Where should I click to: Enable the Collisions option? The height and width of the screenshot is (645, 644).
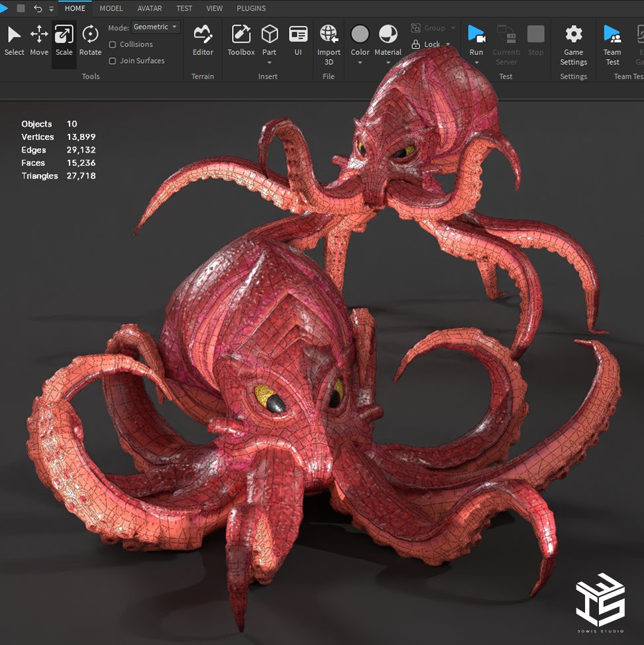(113, 44)
